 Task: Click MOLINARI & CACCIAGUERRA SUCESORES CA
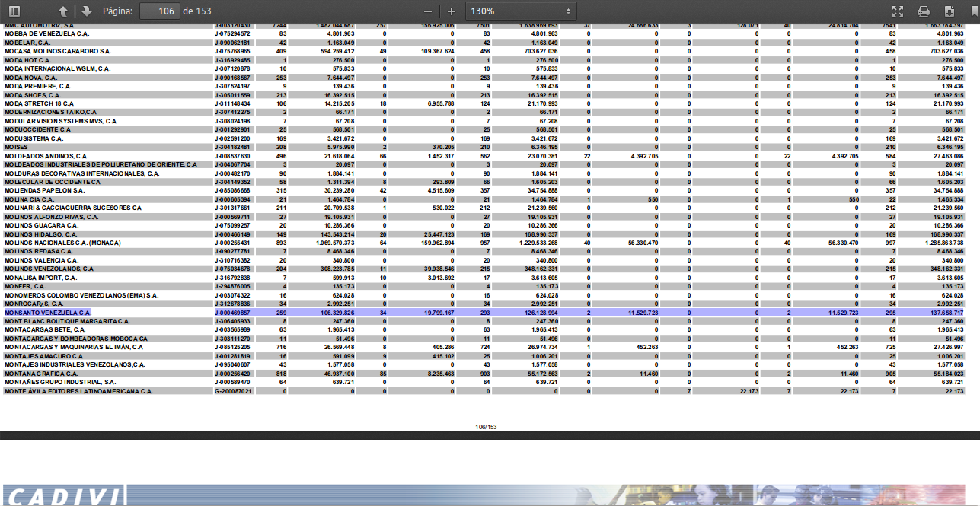coord(73,208)
